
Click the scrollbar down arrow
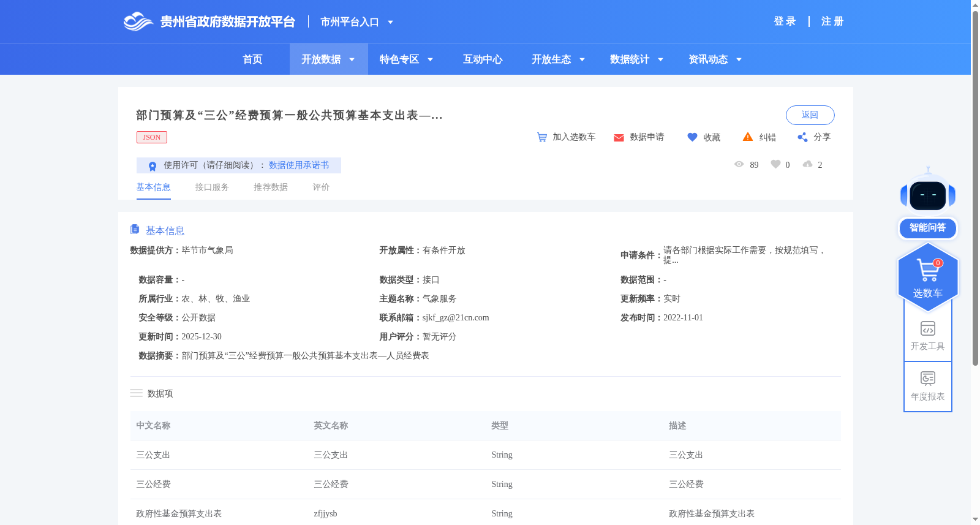pyautogui.click(x=975, y=519)
